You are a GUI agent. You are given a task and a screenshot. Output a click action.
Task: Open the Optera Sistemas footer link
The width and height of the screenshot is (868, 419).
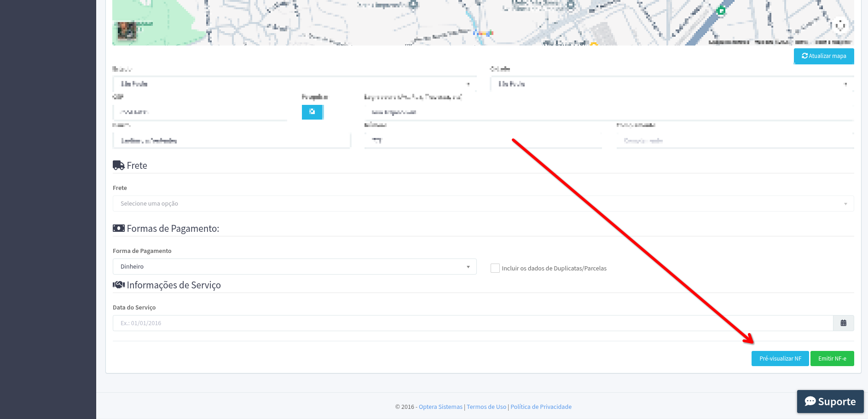[x=440, y=407]
